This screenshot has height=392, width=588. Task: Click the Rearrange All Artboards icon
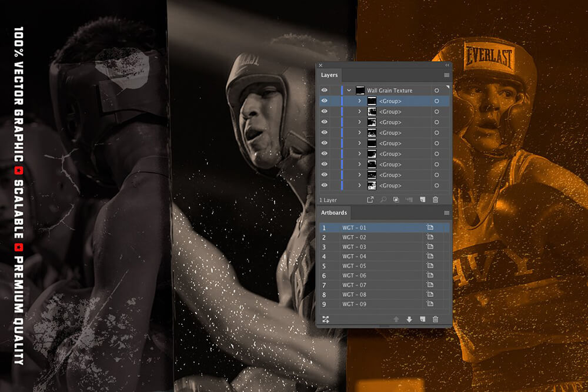[326, 319]
